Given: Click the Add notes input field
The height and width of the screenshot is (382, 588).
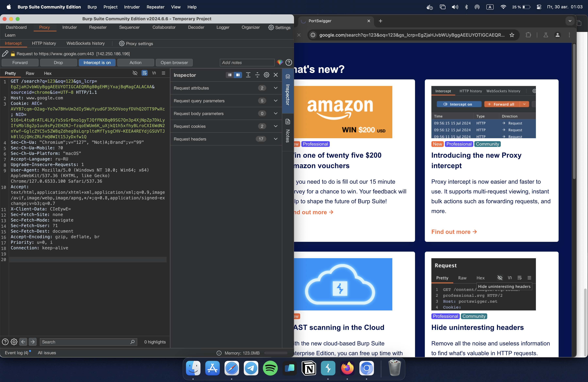Looking at the screenshot, I should 247,63.
